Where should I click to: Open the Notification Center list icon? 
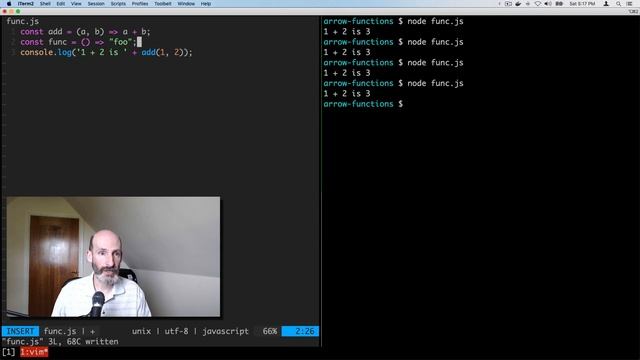tap(629, 4)
